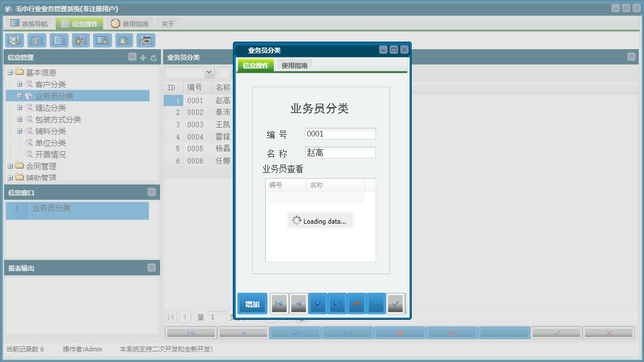The image size is (644, 362).
Task: Click orange plus add button in bottom bar
Action: [399, 333]
